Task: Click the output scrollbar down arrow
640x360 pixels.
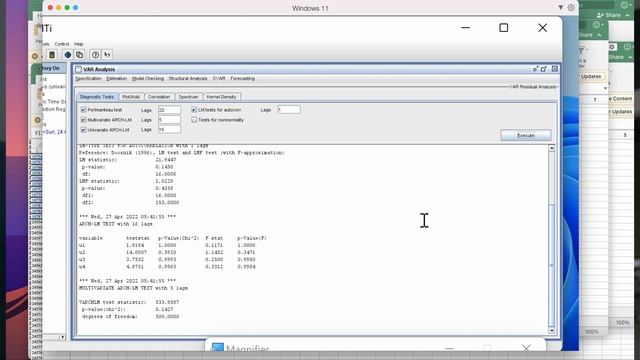Action: click(x=551, y=330)
